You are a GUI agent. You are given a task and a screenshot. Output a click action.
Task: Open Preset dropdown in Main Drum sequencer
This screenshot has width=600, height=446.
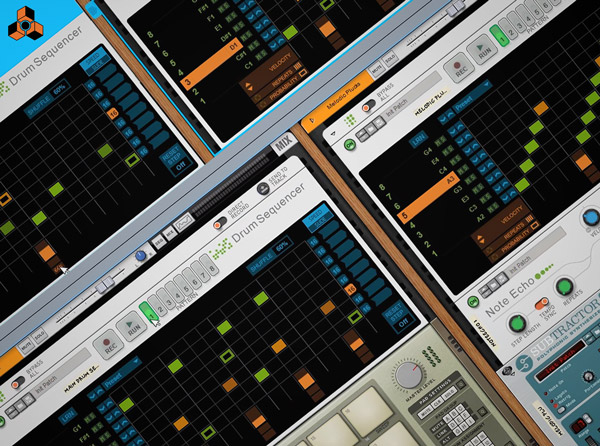121,374
